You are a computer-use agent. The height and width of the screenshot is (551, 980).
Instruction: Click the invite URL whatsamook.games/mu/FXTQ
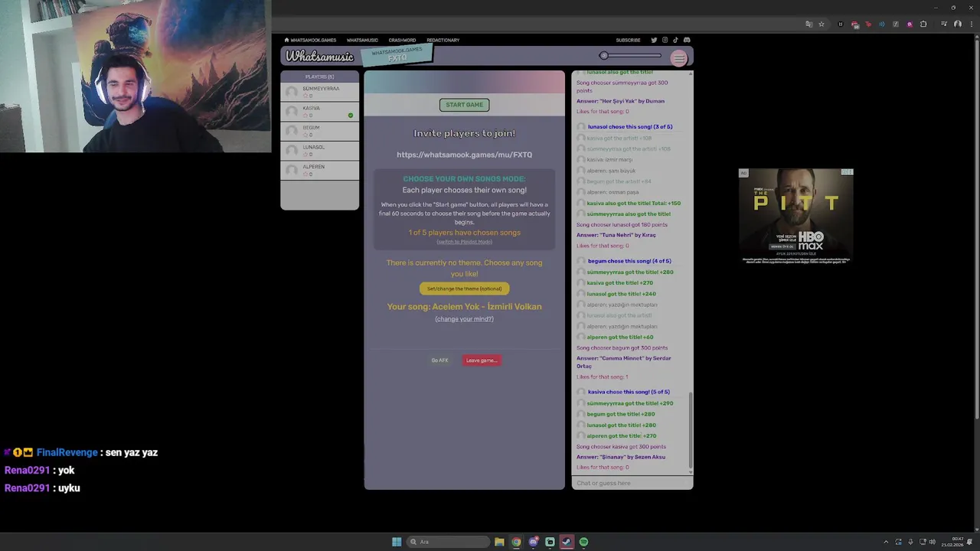click(x=464, y=155)
